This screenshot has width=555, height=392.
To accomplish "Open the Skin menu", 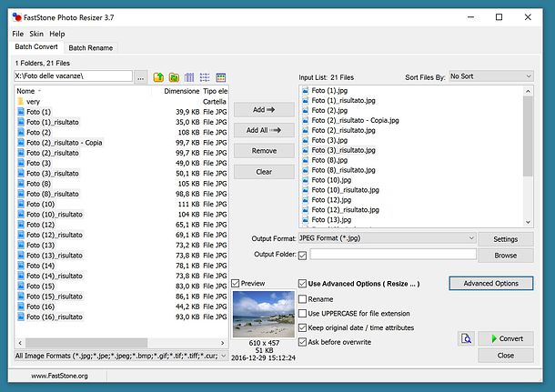I will [36, 34].
